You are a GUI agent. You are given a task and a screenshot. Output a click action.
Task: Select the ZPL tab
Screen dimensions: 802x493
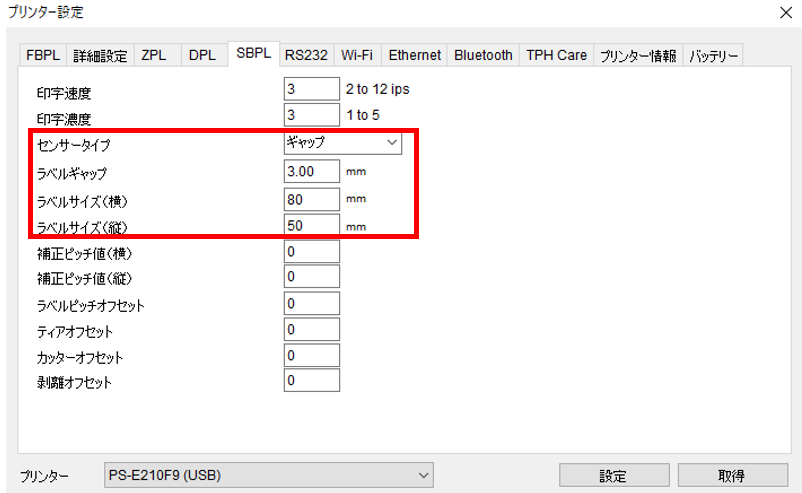point(154,56)
